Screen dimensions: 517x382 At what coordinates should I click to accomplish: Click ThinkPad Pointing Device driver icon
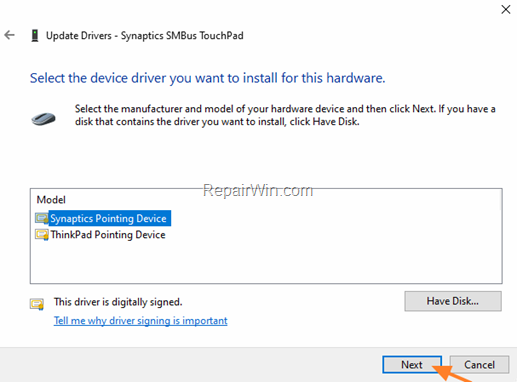(x=42, y=235)
